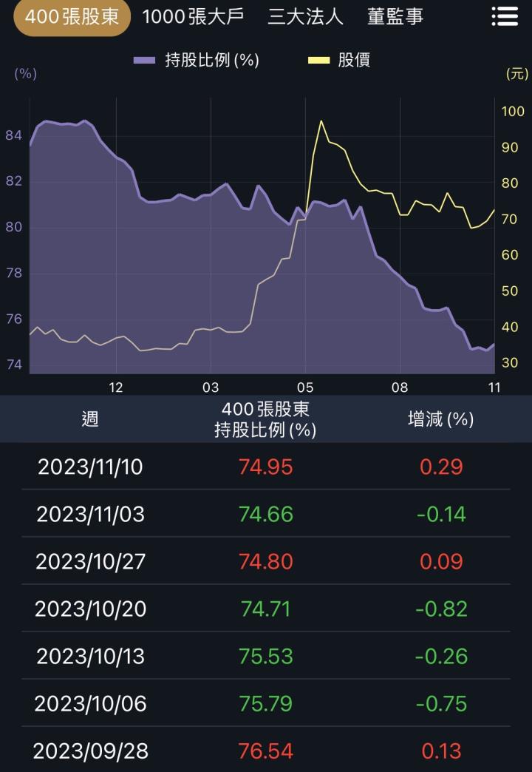Screen dimensions: 532x772
Task: Click the stock price peak on chart
Action: [321, 121]
